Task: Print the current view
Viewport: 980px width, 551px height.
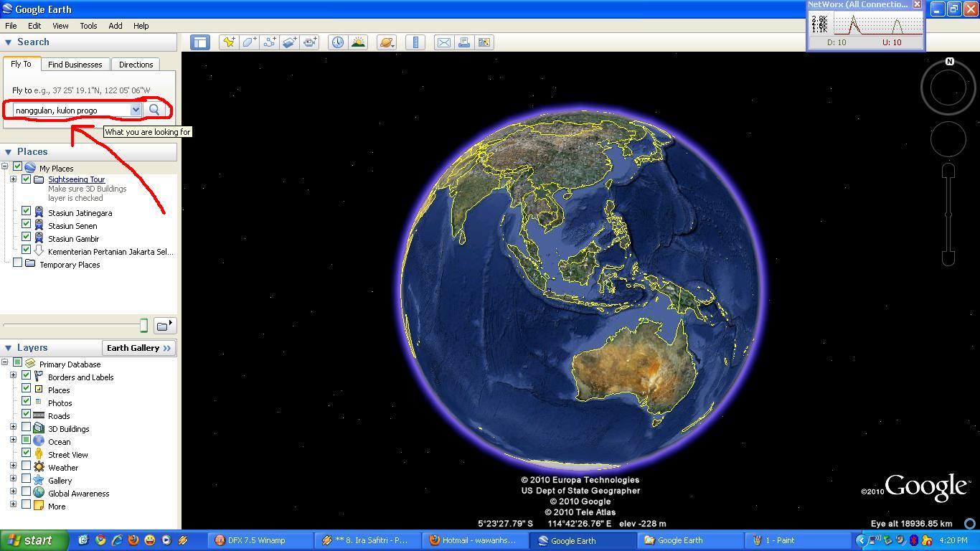Action: 464,42
